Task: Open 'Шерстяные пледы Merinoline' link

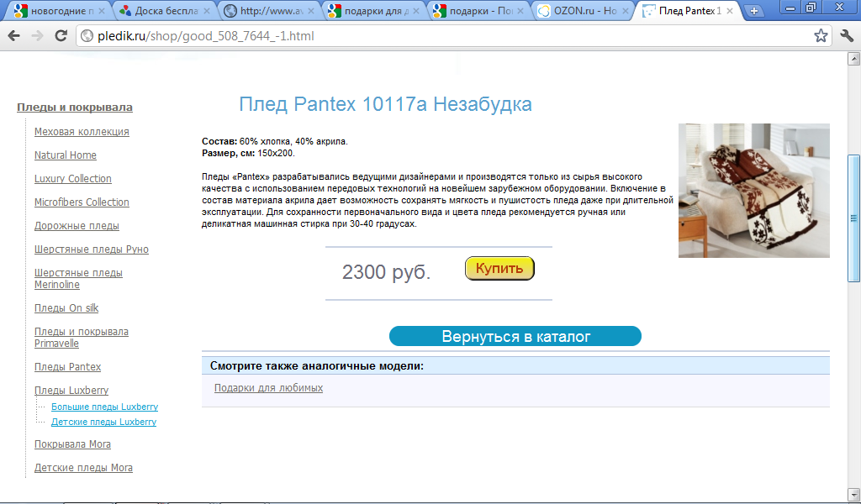Action: [78, 279]
